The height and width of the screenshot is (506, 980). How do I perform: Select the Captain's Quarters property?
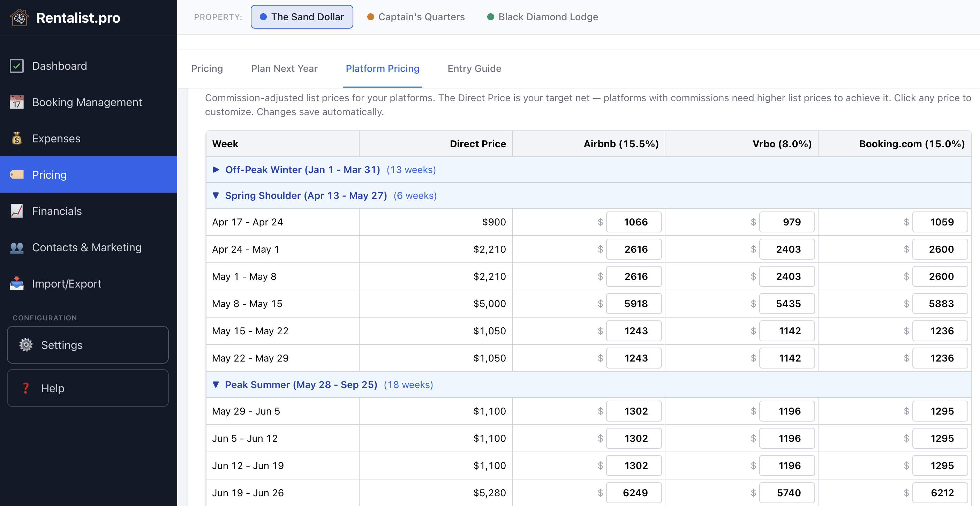tap(415, 17)
